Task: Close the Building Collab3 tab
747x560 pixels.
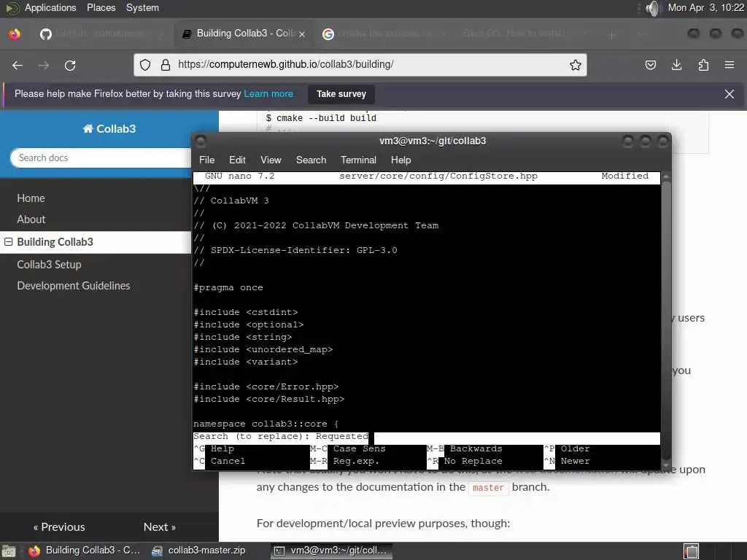Action: [x=301, y=34]
